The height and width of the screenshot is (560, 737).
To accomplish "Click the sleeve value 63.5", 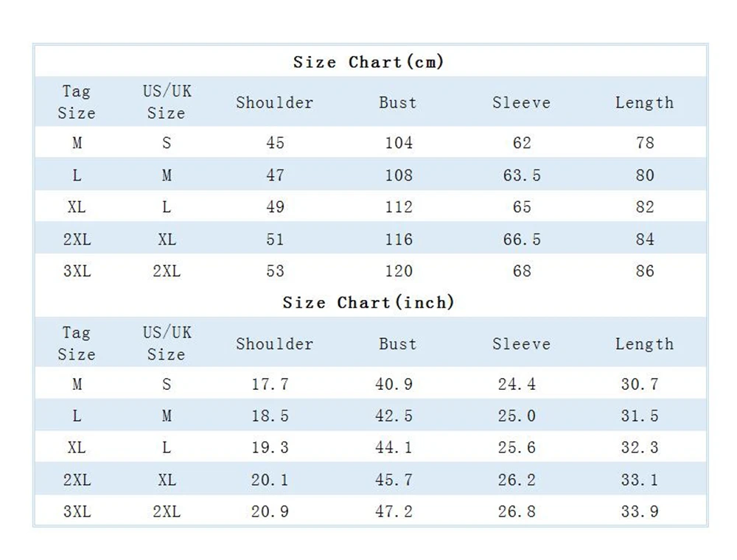I will (522, 175).
